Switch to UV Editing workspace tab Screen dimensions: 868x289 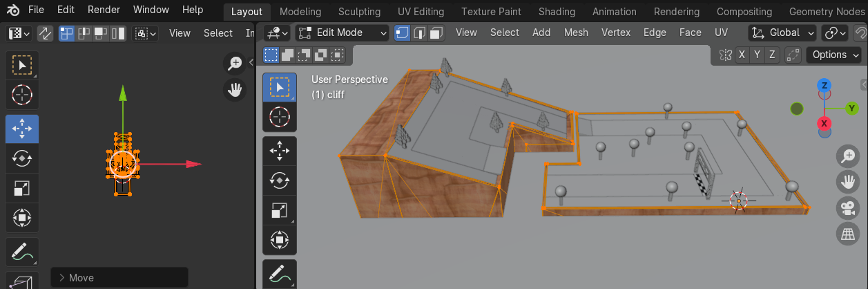pyautogui.click(x=421, y=12)
